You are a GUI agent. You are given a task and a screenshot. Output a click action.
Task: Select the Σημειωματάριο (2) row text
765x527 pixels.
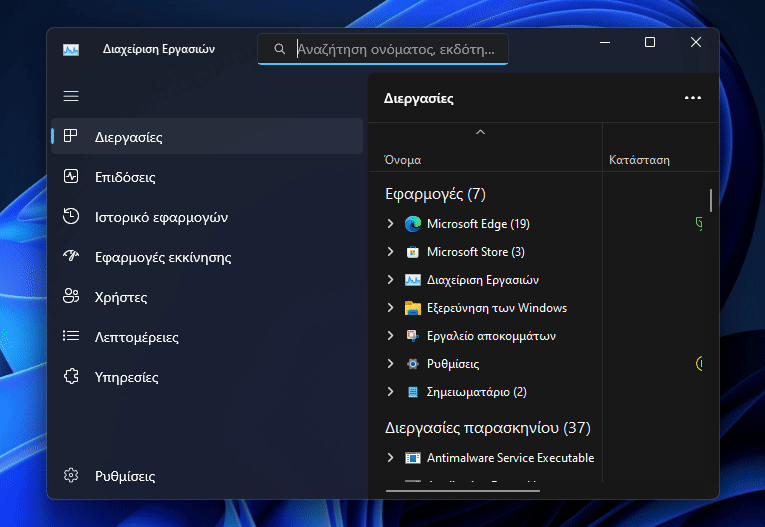tap(477, 392)
